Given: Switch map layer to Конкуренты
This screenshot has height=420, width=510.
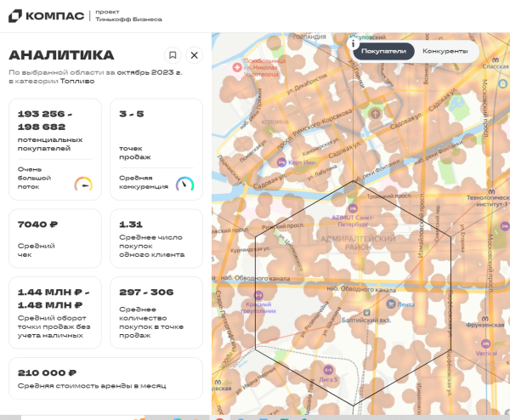Looking at the screenshot, I should click(x=445, y=51).
